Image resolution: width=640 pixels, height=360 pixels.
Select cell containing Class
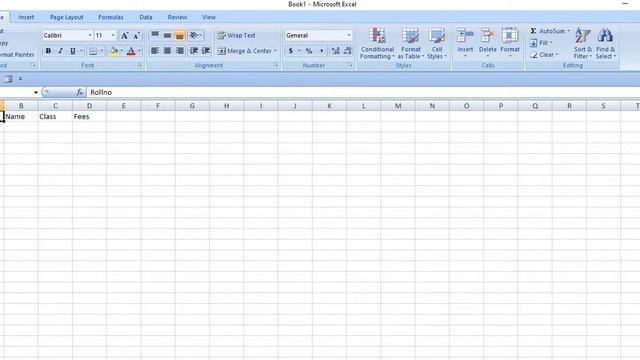pos(55,117)
